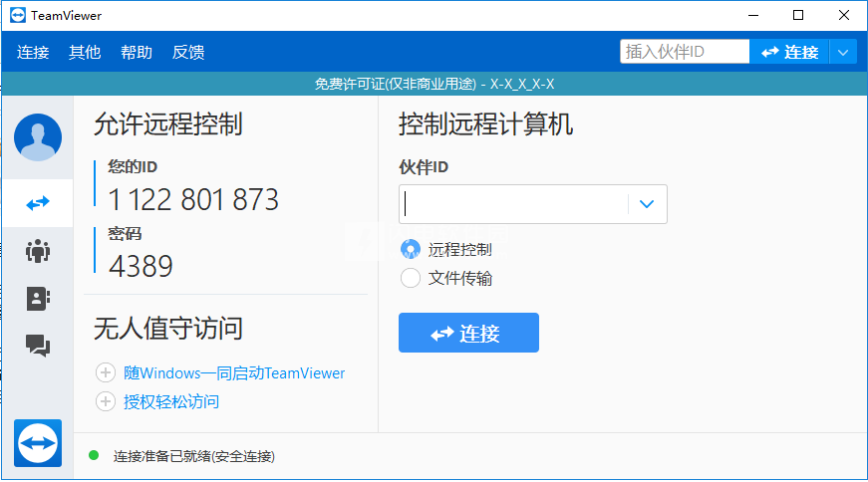Click the 无人值守访问 heading
The image size is (868, 482).
(x=168, y=329)
